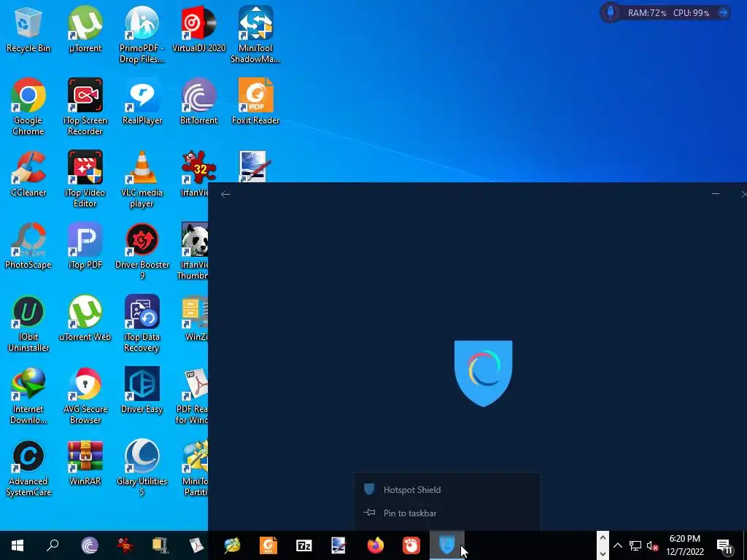Click the CPU: 99% readout
The image size is (747, 560).
coord(691,13)
